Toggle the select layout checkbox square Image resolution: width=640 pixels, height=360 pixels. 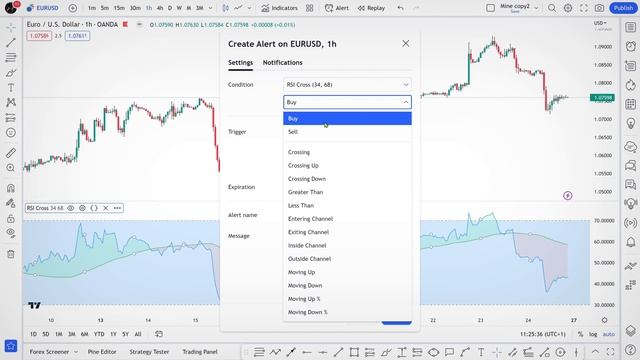pos(491,8)
